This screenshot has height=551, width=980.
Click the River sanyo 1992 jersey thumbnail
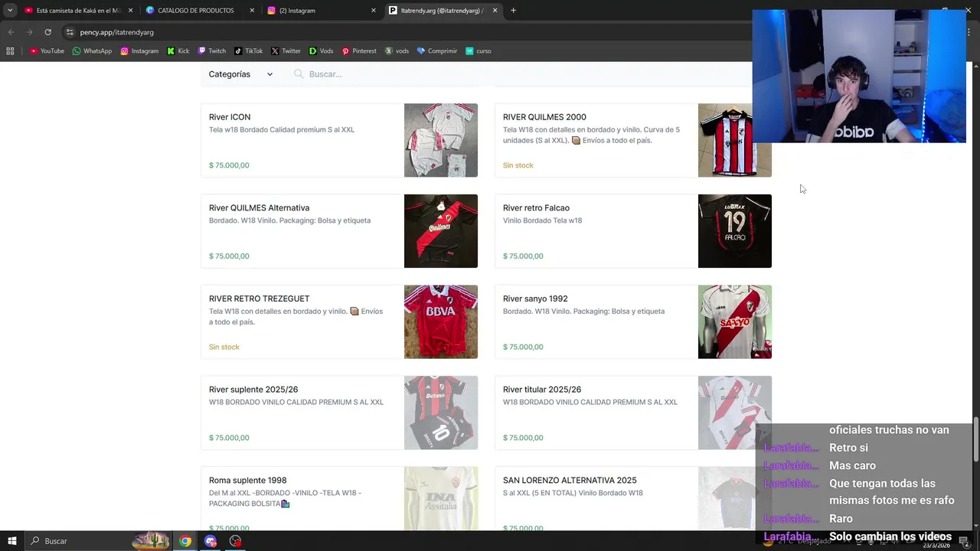[735, 322]
